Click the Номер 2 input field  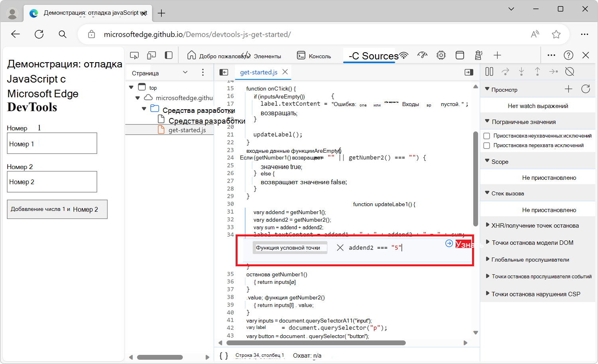[52, 182]
